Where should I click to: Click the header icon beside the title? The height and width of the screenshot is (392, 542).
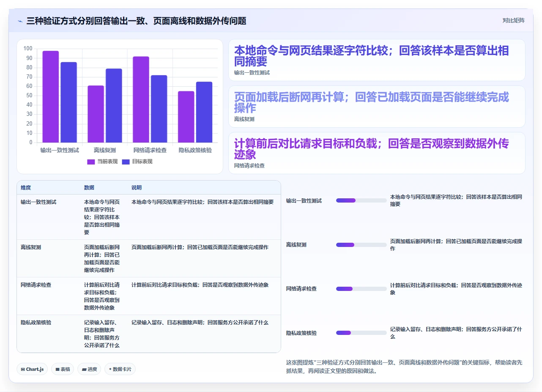pos(20,21)
